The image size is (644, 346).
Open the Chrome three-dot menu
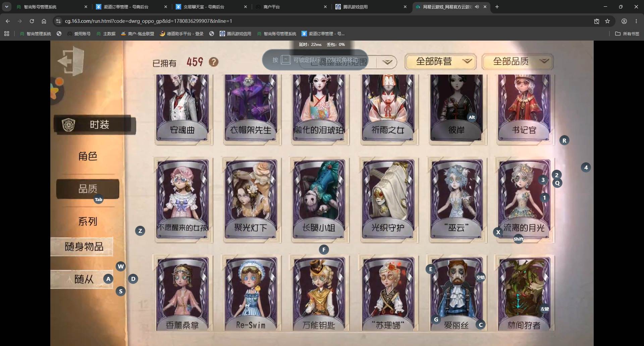(x=636, y=21)
